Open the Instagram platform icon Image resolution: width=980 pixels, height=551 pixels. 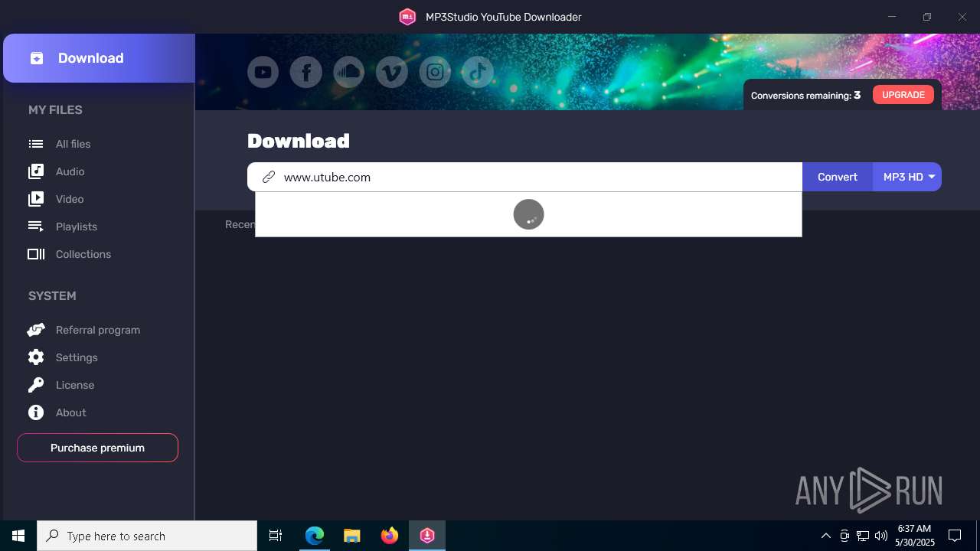pyautogui.click(x=435, y=73)
